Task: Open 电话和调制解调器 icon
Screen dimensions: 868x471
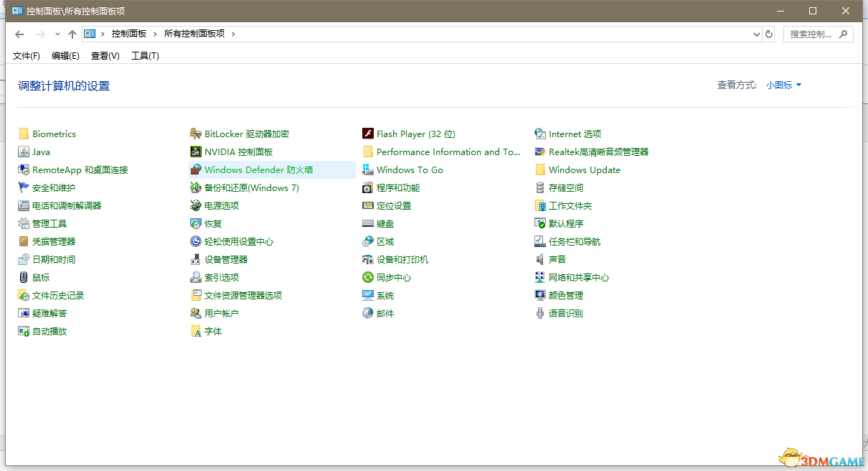Action: click(x=24, y=205)
